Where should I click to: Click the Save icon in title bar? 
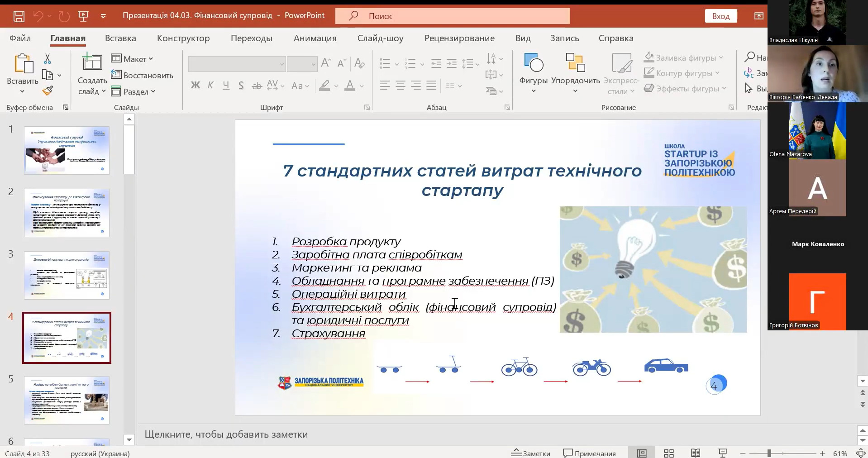click(19, 16)
